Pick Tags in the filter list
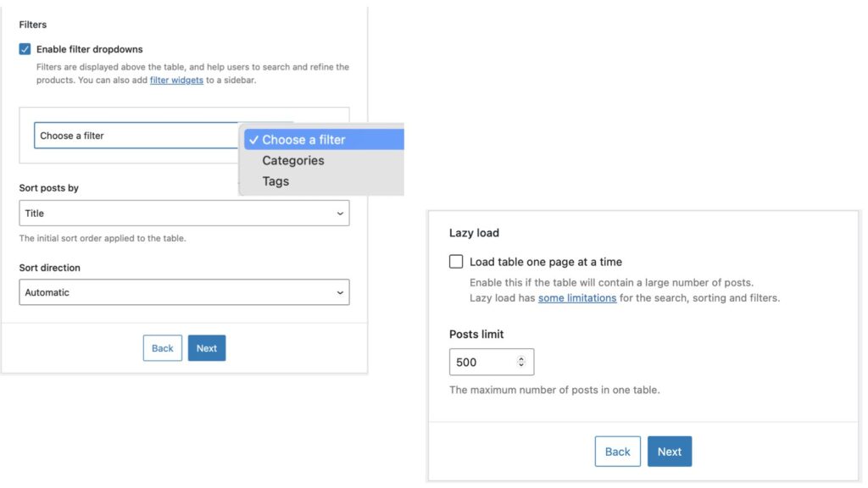The height and width of the screenshot is (488, 868). [x=275, y=181]
